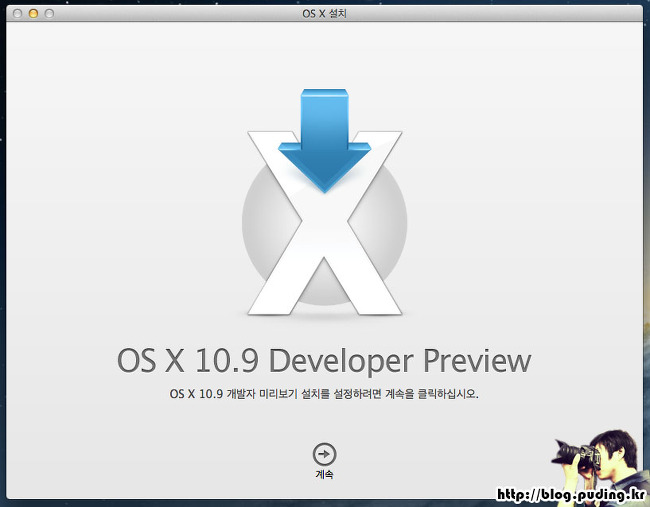
Task: Click the OS X 10.9 Developer Preview heading
Action: 324,361
